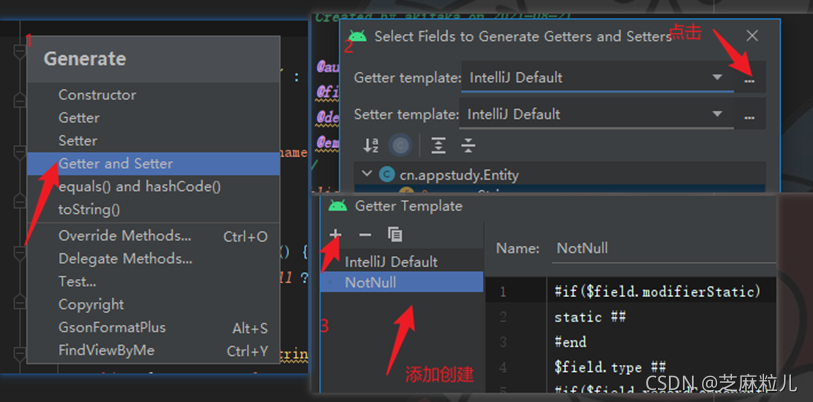The width and height of the screenshot is (813, 402).
Task: Collapse all fields icon
Action: click(468, 146)
